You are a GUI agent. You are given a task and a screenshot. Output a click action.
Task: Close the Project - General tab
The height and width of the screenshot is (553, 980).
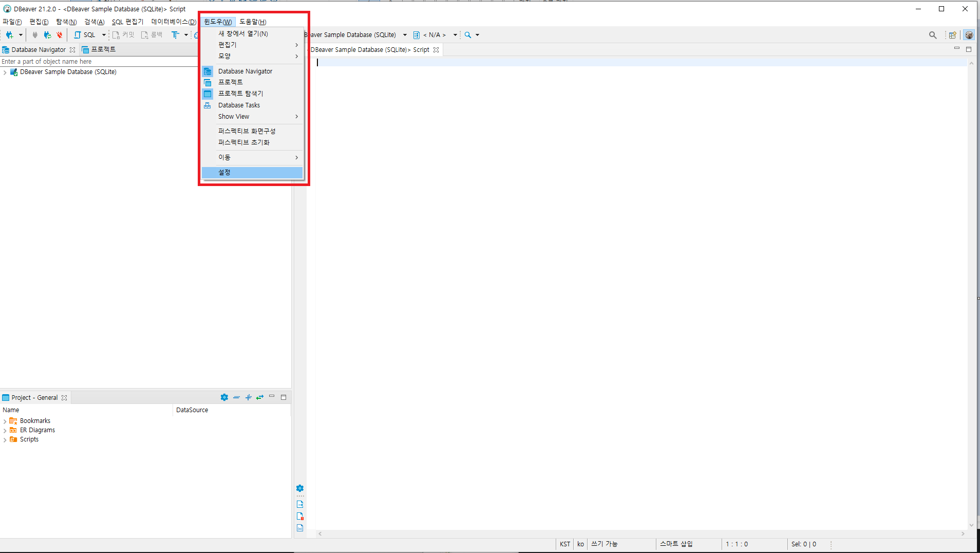[64, 398]
